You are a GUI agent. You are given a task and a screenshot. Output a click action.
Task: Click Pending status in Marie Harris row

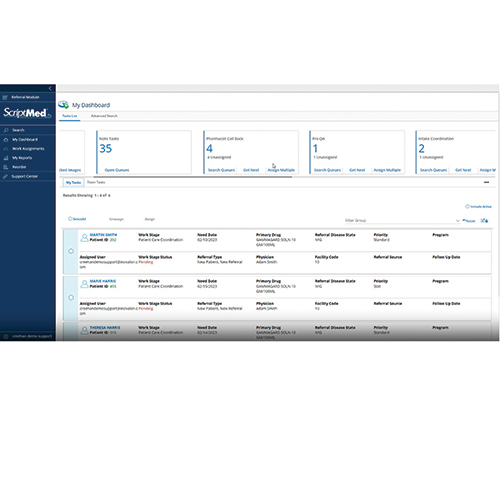click(x=146, y=308)
